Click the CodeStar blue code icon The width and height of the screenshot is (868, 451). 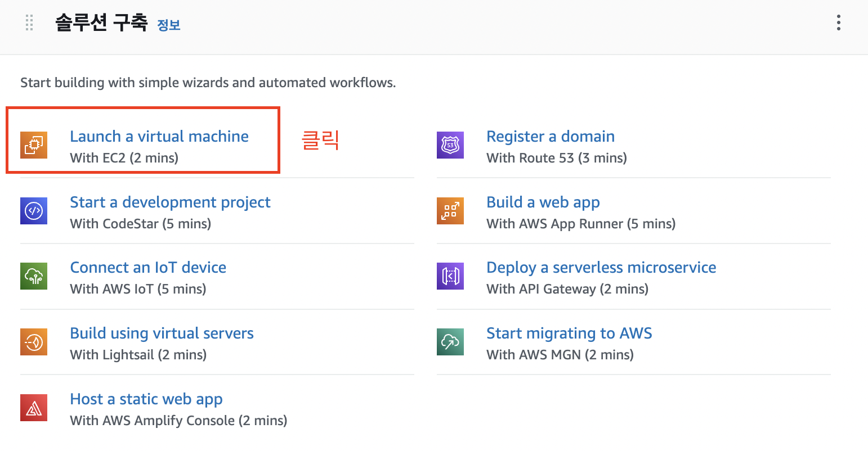34,211
